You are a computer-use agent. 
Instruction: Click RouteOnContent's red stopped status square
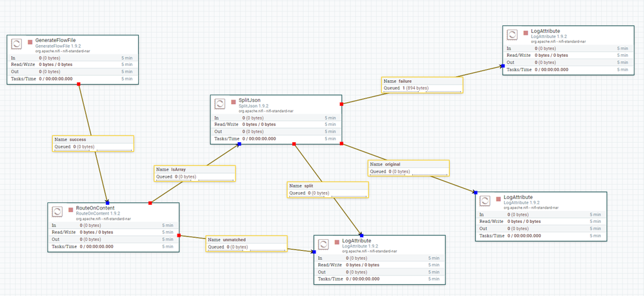[70, 209]
